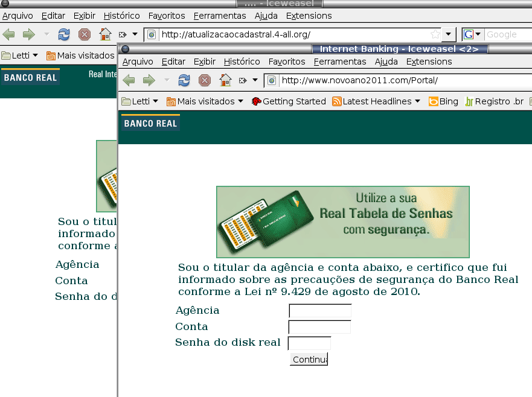Click Internet Banking - Iceweasel title bar
This screenshot has height=397, width=532.
(x=399, y=49)
